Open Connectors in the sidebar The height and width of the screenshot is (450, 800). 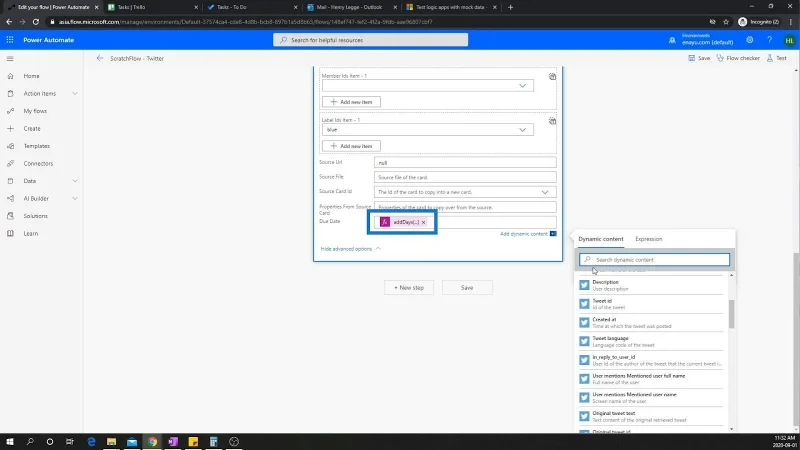(x=38, y=163)
